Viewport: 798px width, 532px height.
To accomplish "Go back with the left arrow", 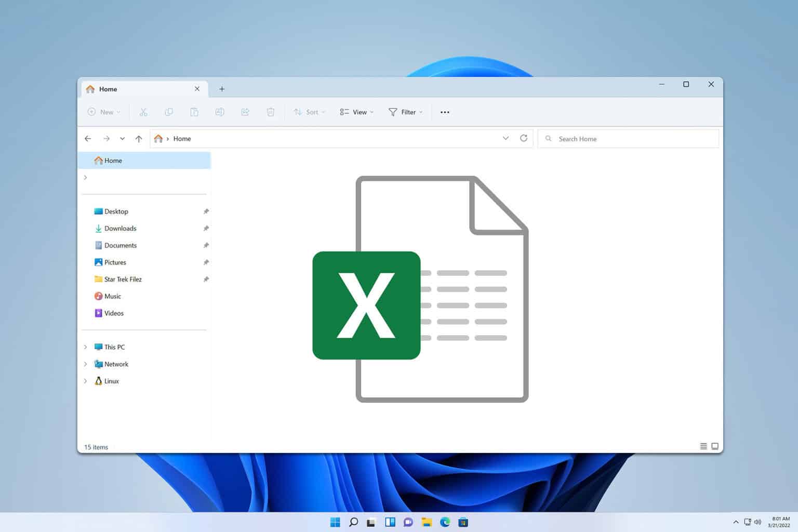I will pos(88,139).
